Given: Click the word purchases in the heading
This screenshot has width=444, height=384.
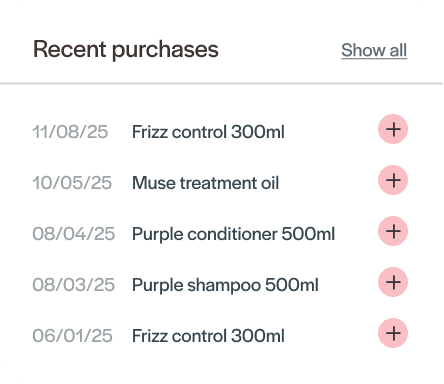Looking at the screenshot, I should [165, 51].
